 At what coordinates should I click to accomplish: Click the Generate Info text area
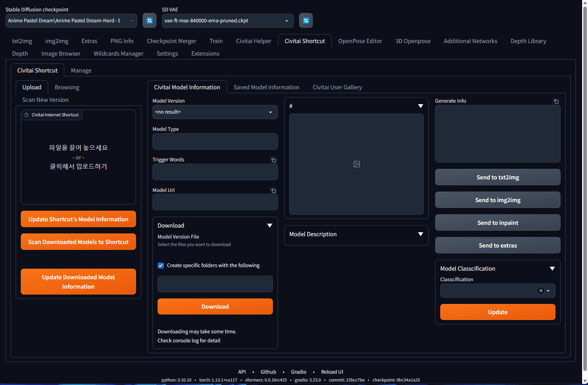[x=498, y=134]
